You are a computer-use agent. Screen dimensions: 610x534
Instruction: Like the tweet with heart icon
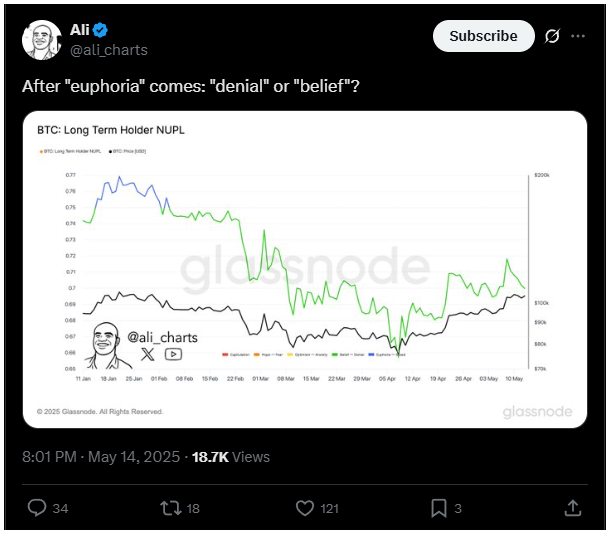coord(305,508)
